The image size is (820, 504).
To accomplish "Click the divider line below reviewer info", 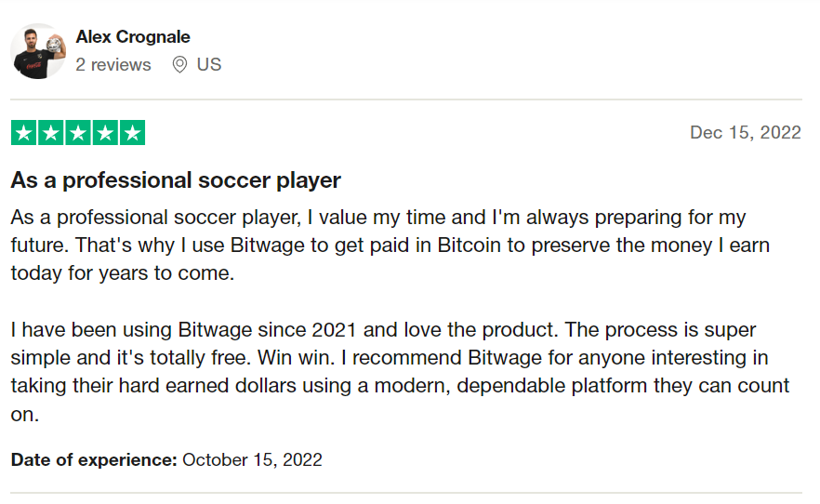I will [405, 99].
